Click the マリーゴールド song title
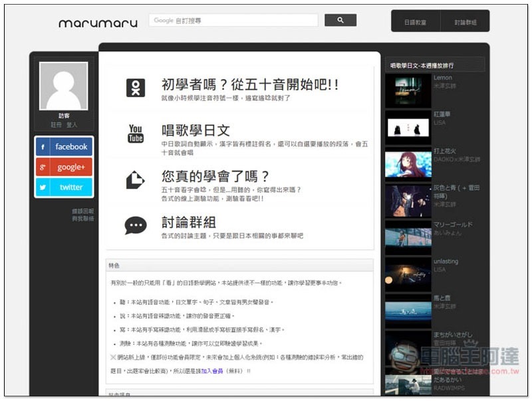This screenshot has width=532, height=401. [x=453, y=225]
